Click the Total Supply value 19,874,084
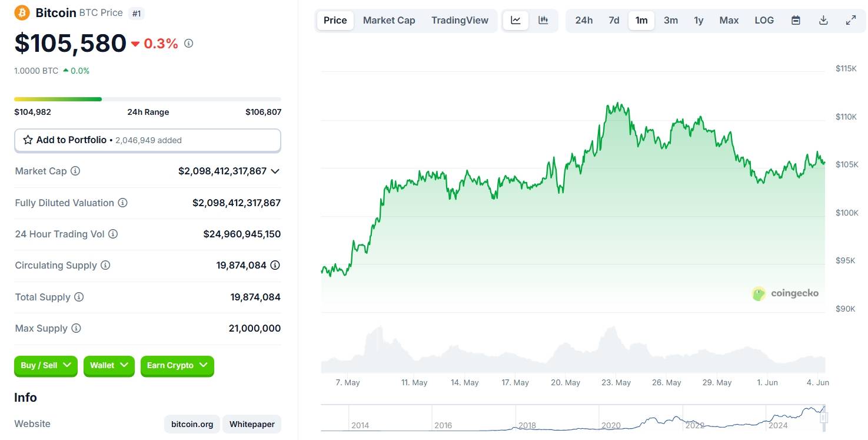 (x=255, y=297)
